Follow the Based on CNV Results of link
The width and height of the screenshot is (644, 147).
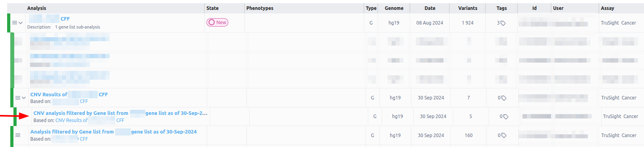[x=90, y=120]
